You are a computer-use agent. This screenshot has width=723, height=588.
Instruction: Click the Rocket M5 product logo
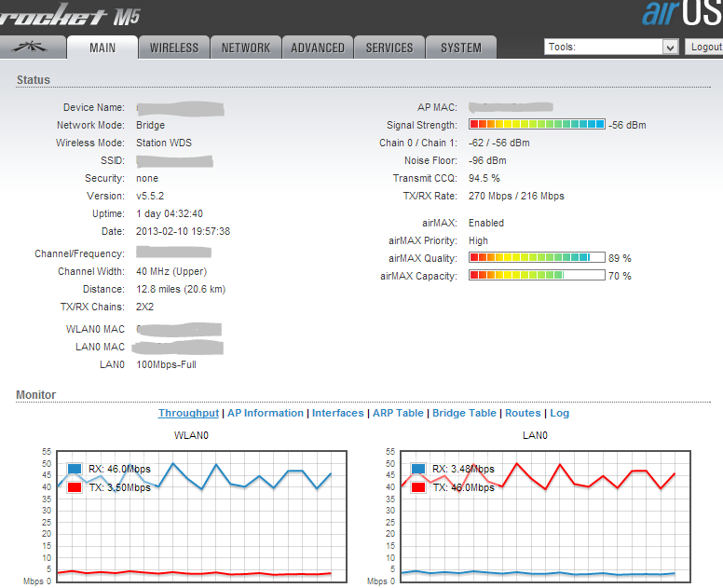[69, 15]
